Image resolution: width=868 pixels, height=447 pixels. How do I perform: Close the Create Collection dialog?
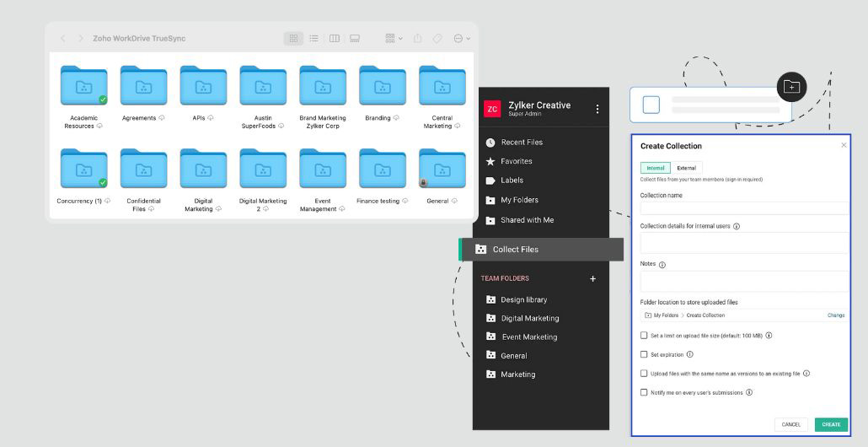click(x=844, y=145)
